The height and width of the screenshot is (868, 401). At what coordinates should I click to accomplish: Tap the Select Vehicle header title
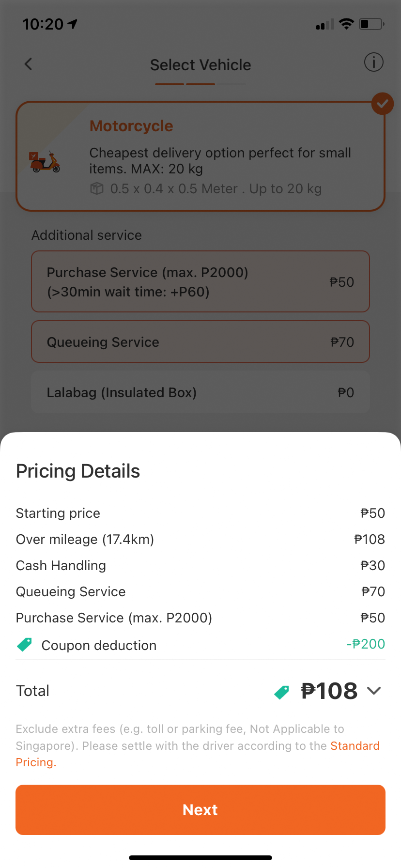(200, 65)
